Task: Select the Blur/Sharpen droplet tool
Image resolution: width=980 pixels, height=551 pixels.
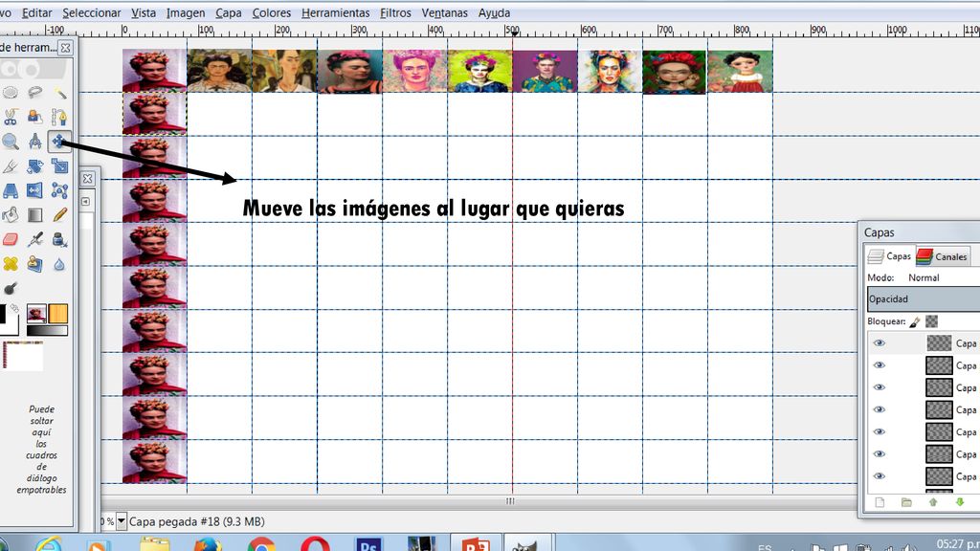Action: [59, 264]
